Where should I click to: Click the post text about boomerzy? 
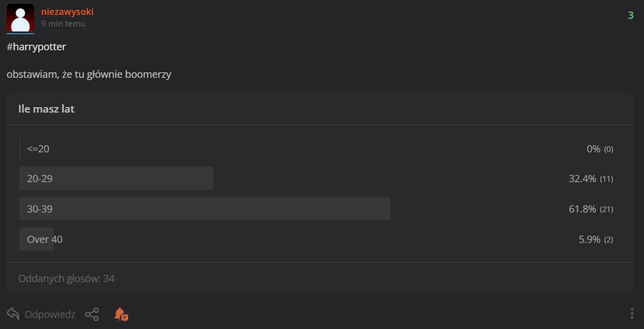pos(89,74)
